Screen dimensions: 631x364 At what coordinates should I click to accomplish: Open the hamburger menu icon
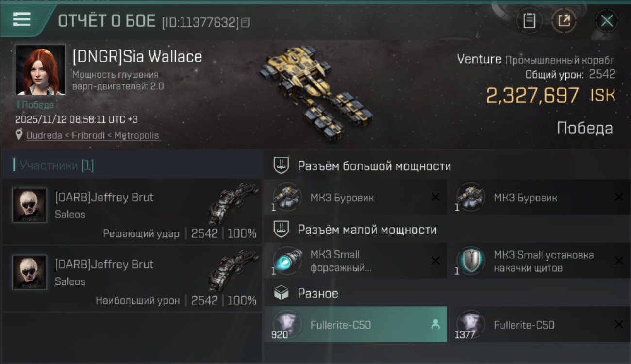(21, 19)
